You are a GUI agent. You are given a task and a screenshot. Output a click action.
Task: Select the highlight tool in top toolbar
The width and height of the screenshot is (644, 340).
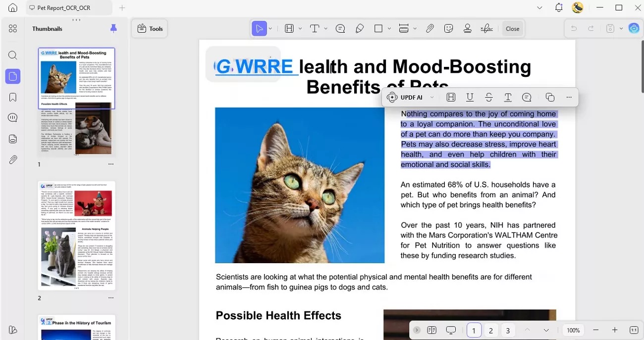(x=289, y=29)
